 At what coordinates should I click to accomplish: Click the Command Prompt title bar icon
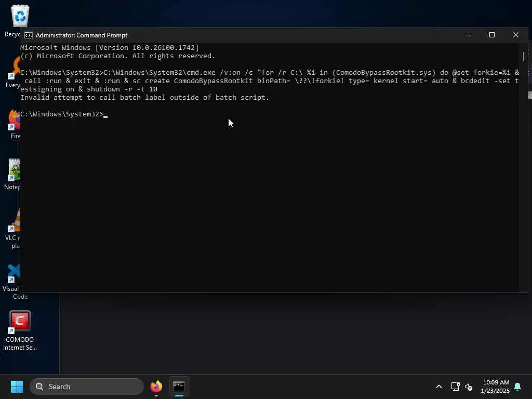(29, 35)
